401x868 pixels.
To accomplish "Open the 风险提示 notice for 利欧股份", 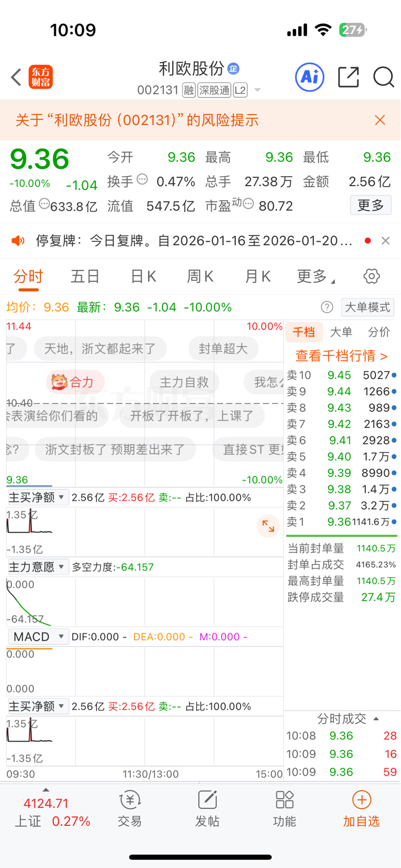I will (x=137, y=120).
